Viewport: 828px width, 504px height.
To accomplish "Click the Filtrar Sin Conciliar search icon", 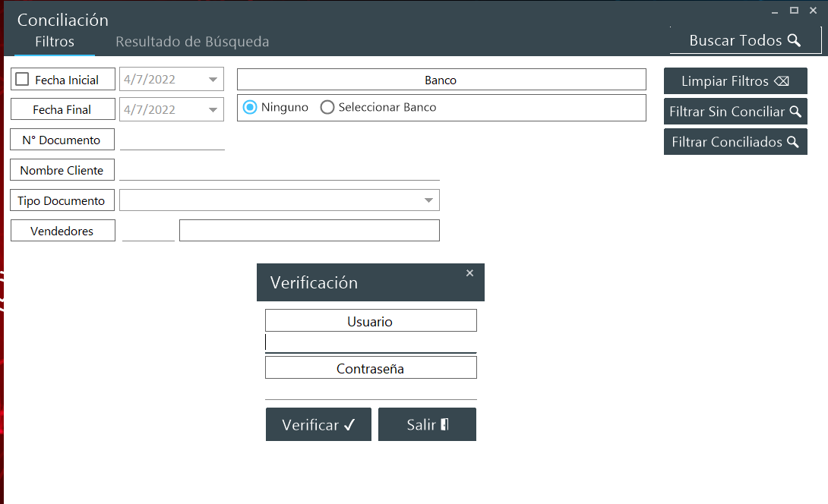I will point(795,112).
